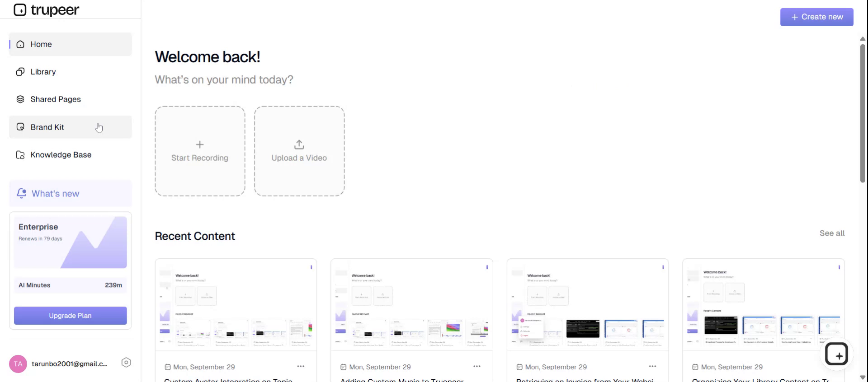Click the Adding Custom Music title text
This screenshot has height=382, width=868.
pos(402,380)
